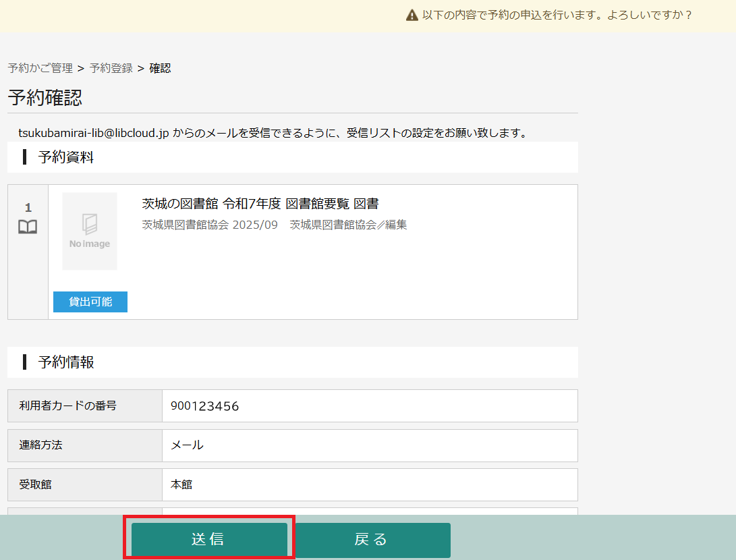Click the 連絡方法 value メール
This screenshot has width=736, height=560.
pos(187,445)
